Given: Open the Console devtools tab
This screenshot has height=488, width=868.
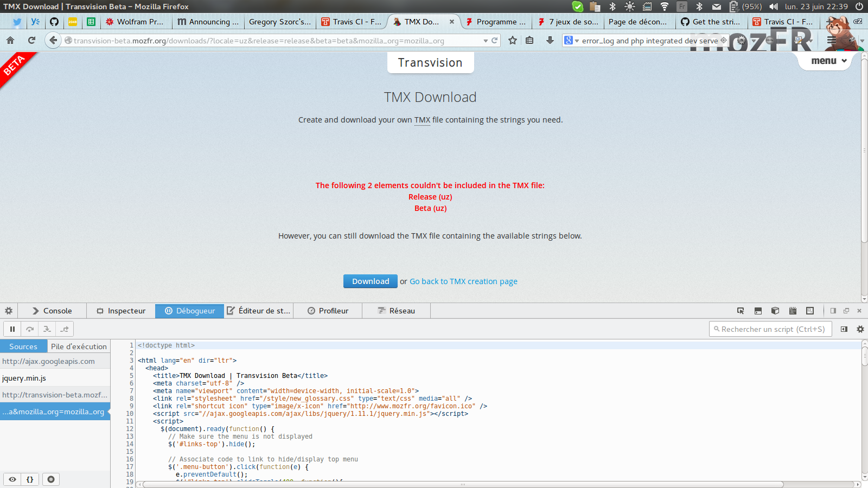Looking at the screenshot, I should click(52, 311).
